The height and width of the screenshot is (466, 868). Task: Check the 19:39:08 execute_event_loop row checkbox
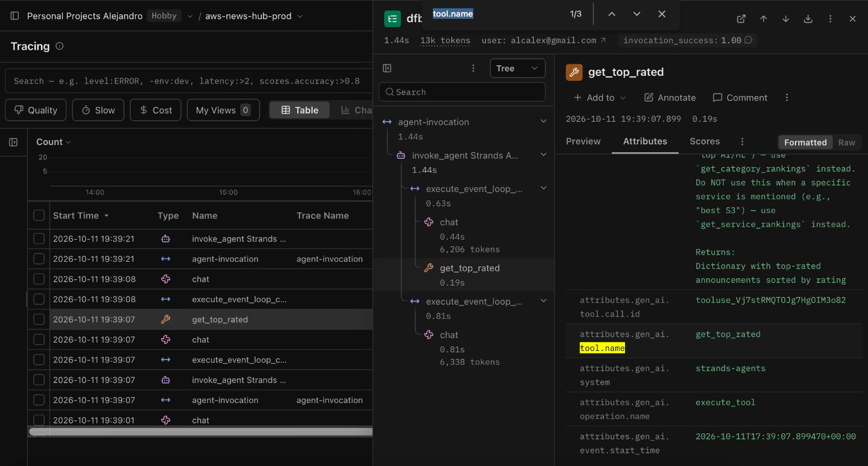point(39,299)
